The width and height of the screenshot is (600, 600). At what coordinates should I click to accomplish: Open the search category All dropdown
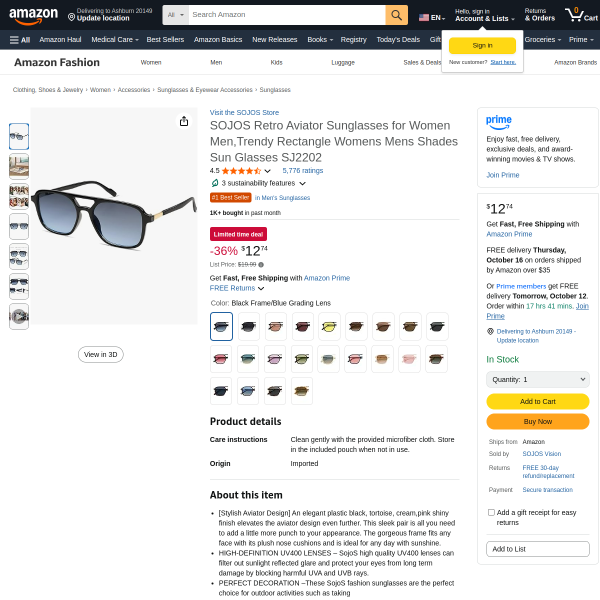click(174, 15)
